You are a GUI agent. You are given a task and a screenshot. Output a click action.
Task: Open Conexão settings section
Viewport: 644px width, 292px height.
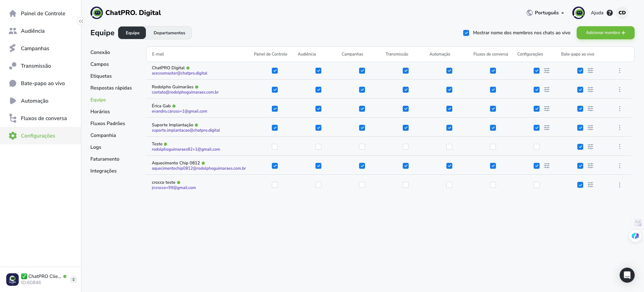coord(100,52)
